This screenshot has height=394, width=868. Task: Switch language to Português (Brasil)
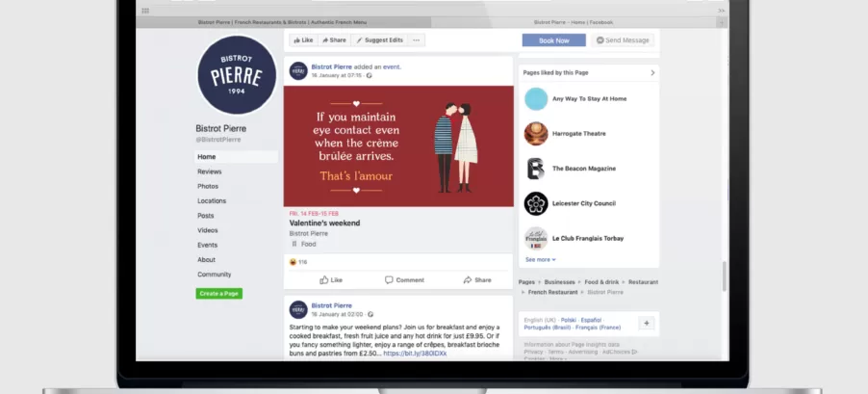pyautogui.click(x=549, y=328)
